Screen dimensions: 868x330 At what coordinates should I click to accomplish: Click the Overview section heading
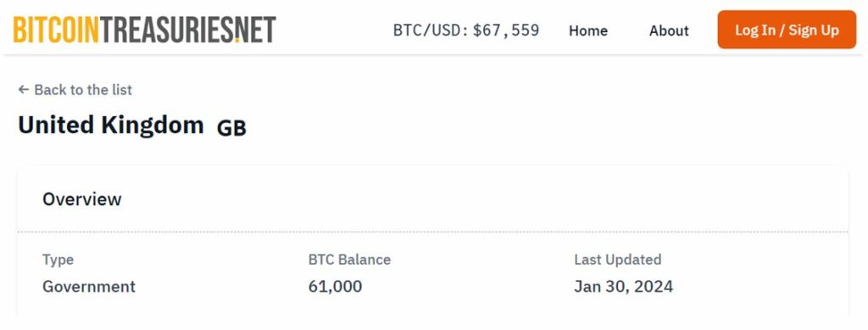tap(82, 199)
